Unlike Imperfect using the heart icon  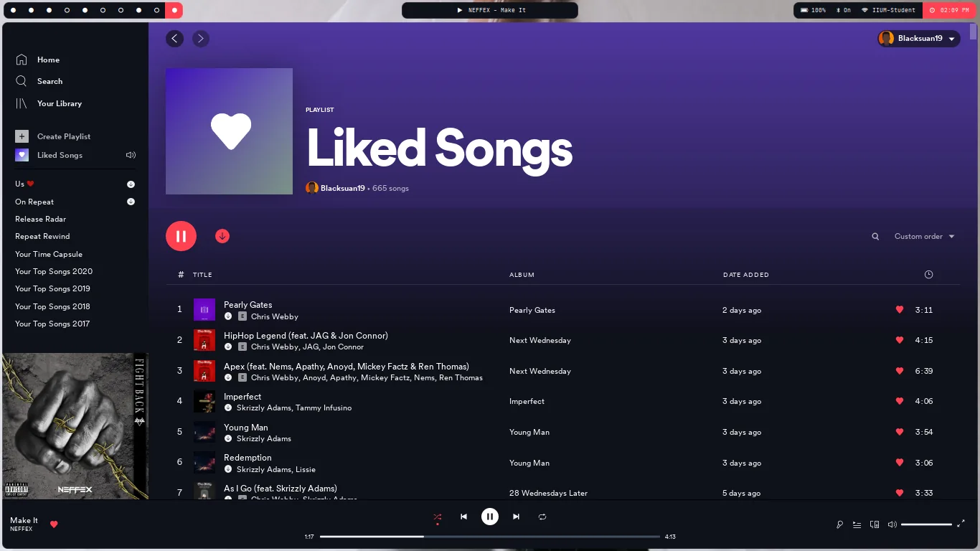pyautogui.click(x=900, y=401)
